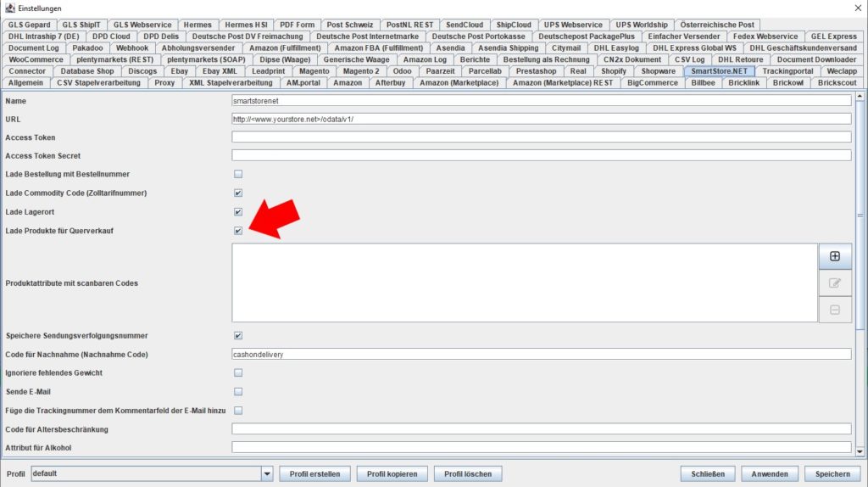The width and height of the screenshot is (868, 487).
Task: Switch to the Fedex Webservice tab
Action: [x=765, y=36]
